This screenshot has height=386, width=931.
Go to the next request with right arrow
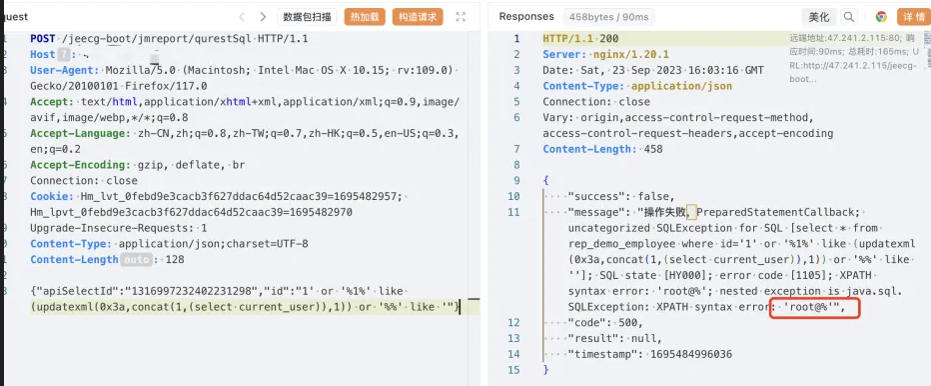pos(263,17)
